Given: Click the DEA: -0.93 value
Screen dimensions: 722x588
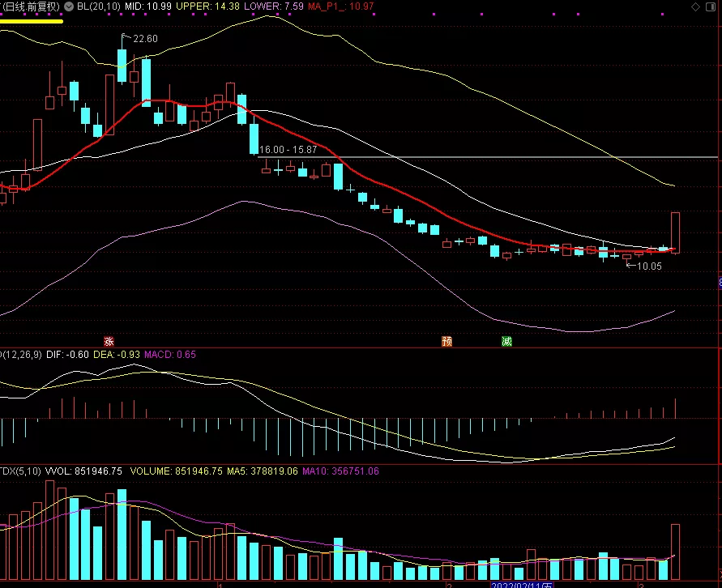Looking at the screenshot, I should click(117, 354).
